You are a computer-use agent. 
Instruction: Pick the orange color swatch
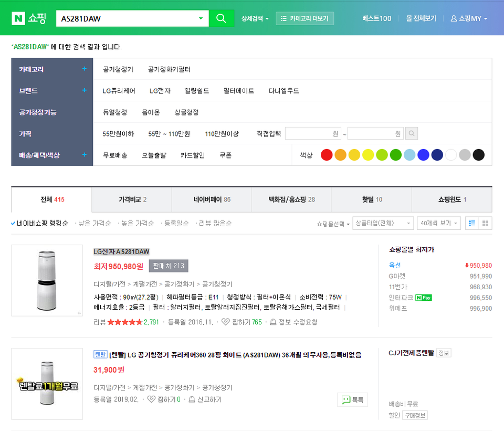click(x=340, y=155)
